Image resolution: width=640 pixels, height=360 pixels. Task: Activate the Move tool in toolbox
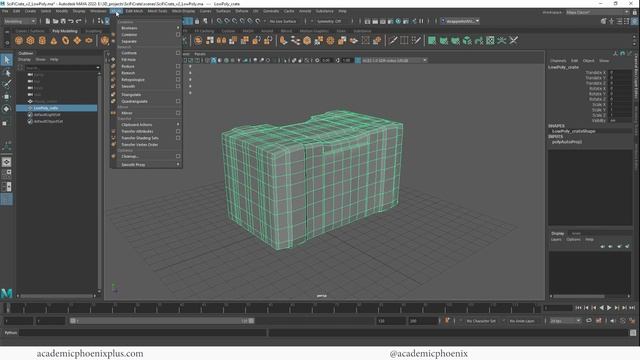(x=7, y=96)
